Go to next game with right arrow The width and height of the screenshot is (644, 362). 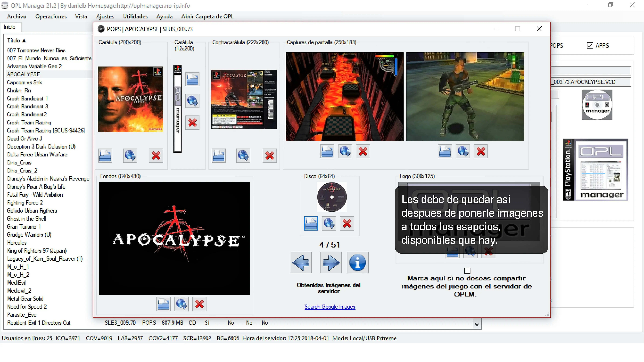pos(331,263)
